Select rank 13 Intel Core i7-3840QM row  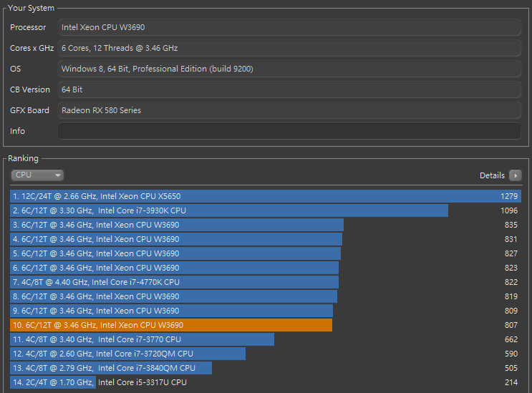point(266,368)
